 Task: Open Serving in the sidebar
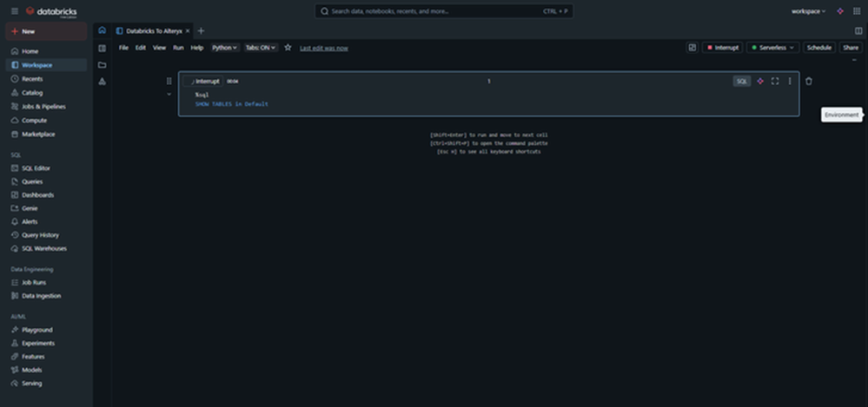click(x=47, y=384)
